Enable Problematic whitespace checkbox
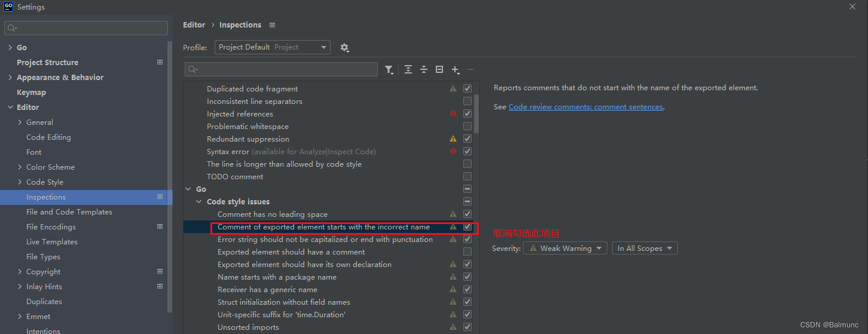The width and height of the screenshot is (868, 334). coord(467,126)
